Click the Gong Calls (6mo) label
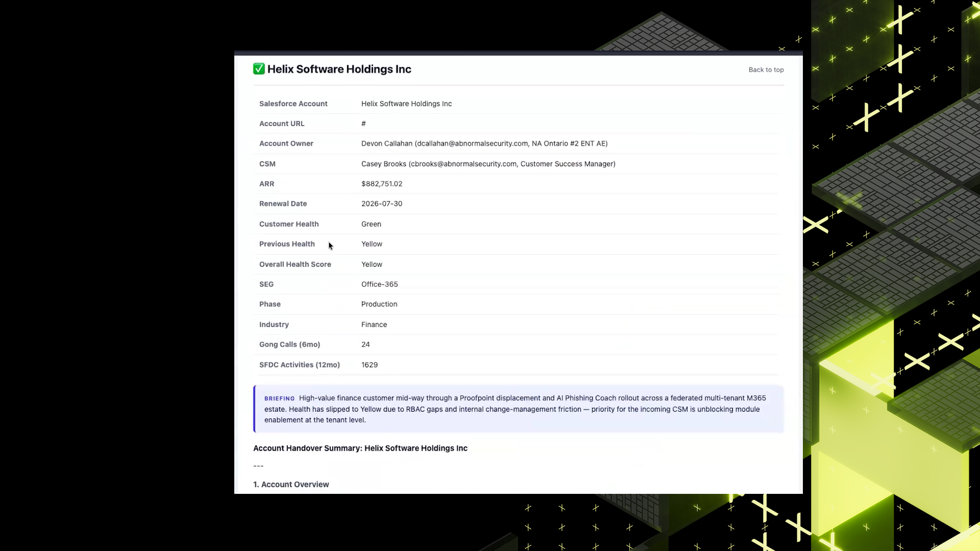The image size is (980, 551). 289,344
